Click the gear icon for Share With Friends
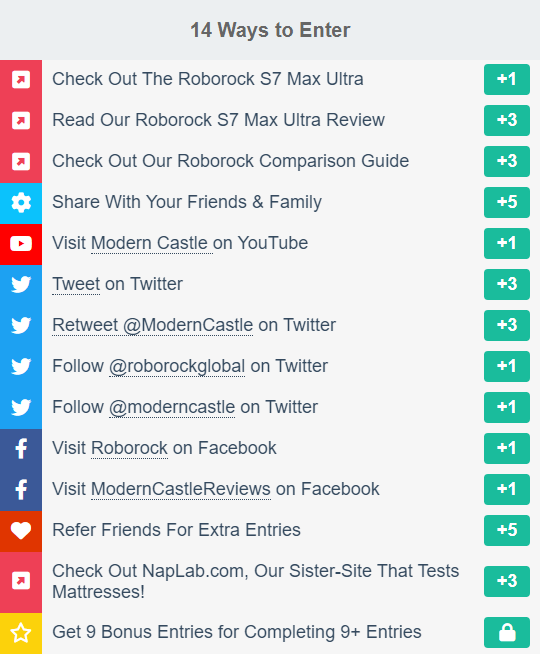 coord(21,203)
